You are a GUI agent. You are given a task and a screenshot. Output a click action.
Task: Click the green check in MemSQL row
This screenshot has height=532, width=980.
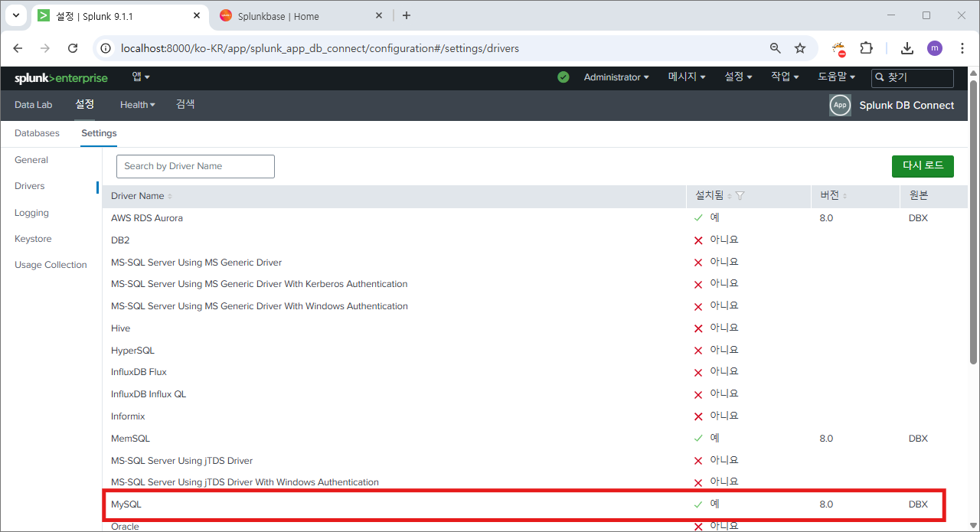tap(698, 439)
